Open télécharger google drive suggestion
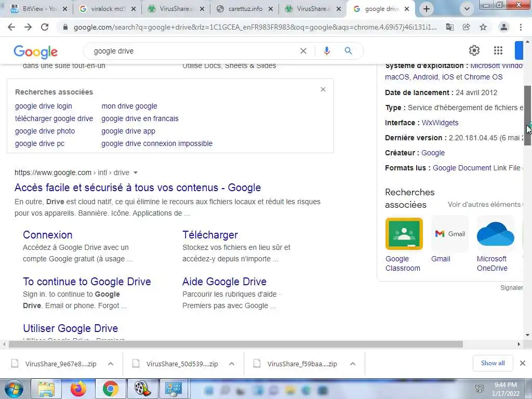 pyautogui.click(x=54, y=119)
